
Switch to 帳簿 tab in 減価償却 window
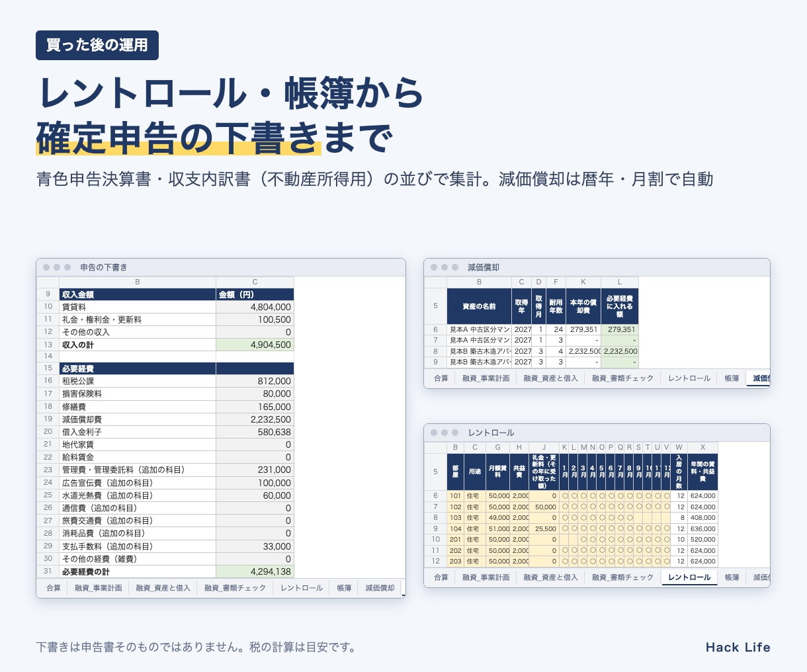click(x=732, y=378)
